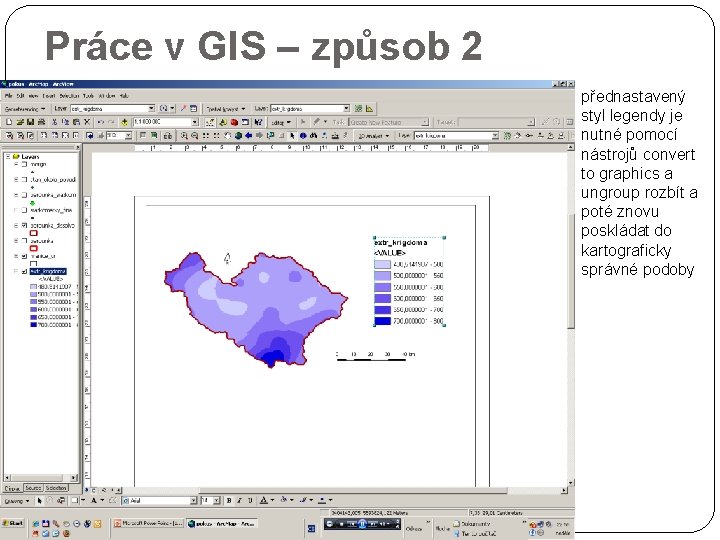The height and width of the screenshot is (540, 720).
Task: Switch to Microsoft PowerPoint taskbar button
Action: click(148, 523)
